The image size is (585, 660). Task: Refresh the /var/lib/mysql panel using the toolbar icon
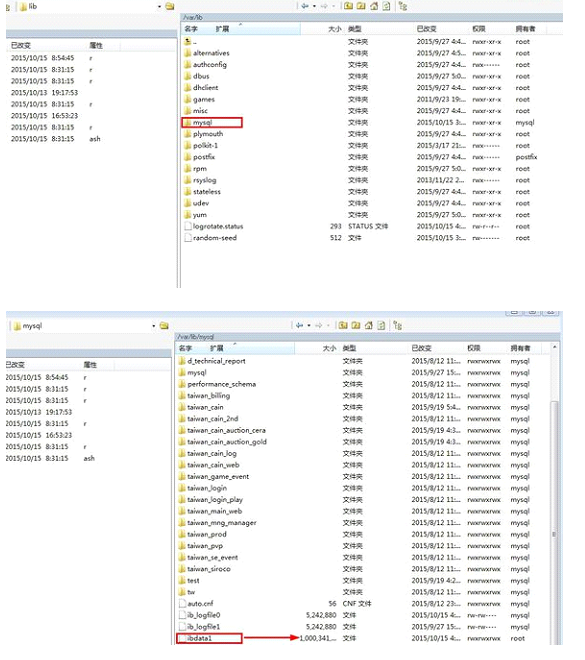pos(381,325)
